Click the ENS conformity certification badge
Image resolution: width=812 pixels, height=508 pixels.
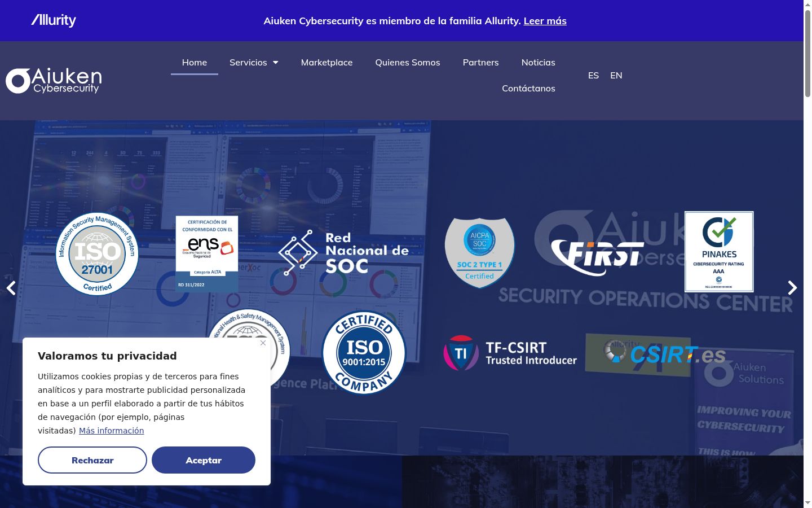207,254
